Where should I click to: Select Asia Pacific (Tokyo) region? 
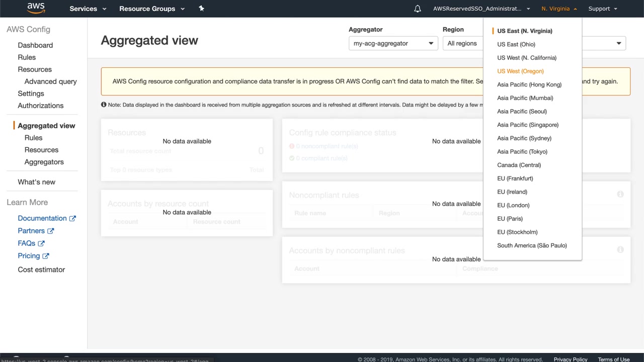pyautogui.click(x=522, y=152)
